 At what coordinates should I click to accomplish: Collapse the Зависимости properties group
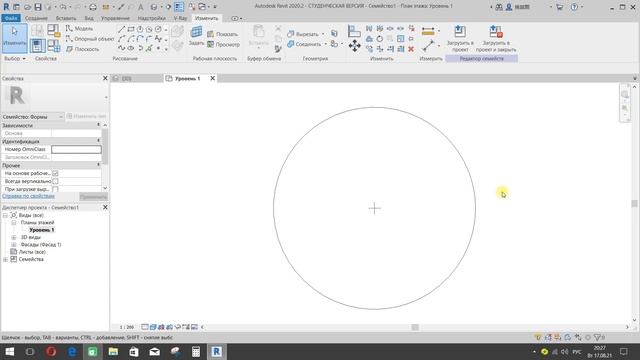[x=98, y=125]
